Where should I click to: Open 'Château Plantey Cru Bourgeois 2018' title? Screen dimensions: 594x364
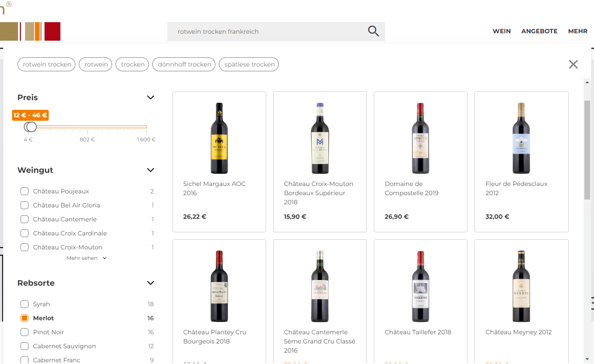[x=214, y=337]
